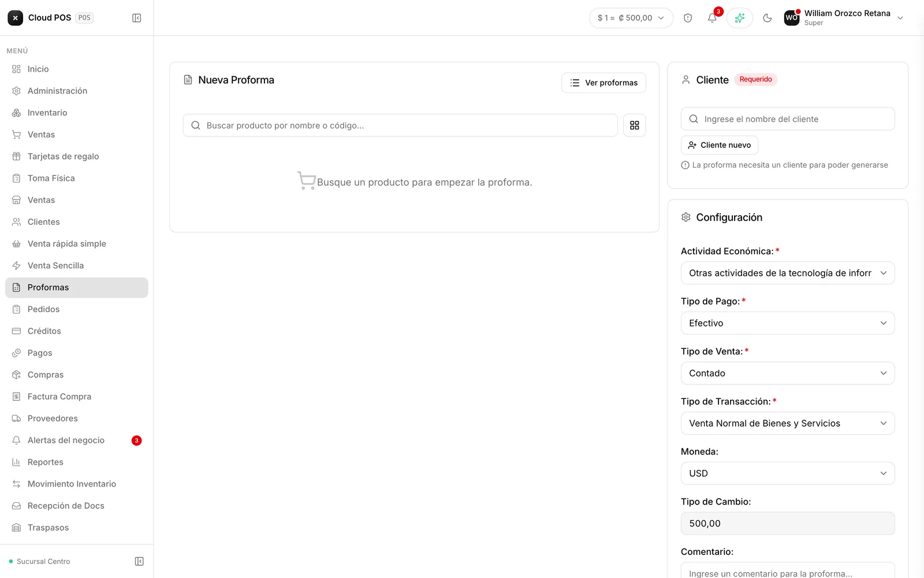Screen dimensions: 924x578
Task: Click Sucursal Centro branch label
Action: 43,561
